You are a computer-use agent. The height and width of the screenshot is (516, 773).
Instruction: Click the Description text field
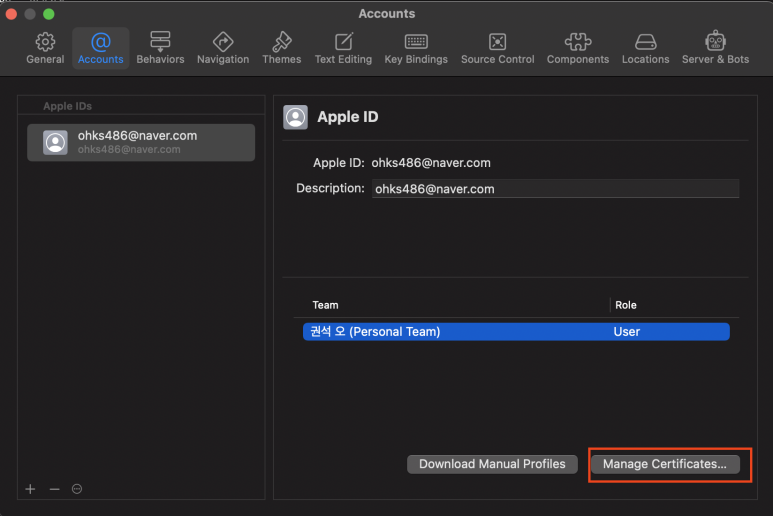556,189
